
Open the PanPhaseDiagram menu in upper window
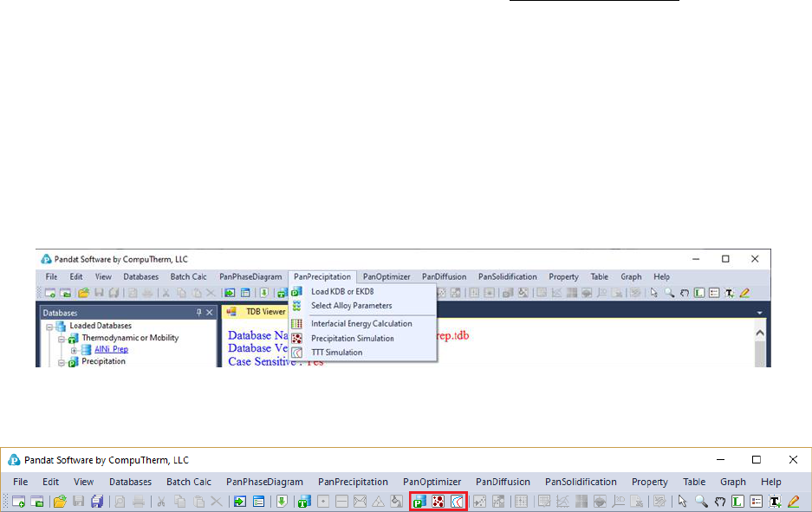point(250,277)
